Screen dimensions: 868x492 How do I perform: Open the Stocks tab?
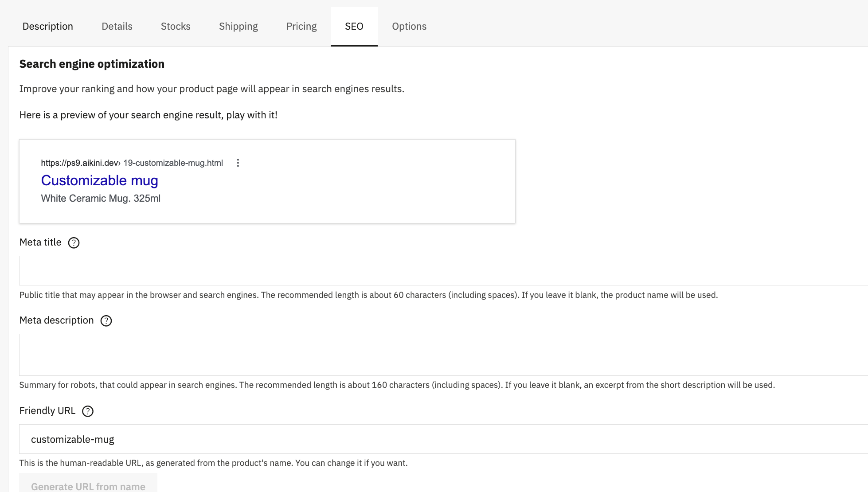[x=176, y=26]
